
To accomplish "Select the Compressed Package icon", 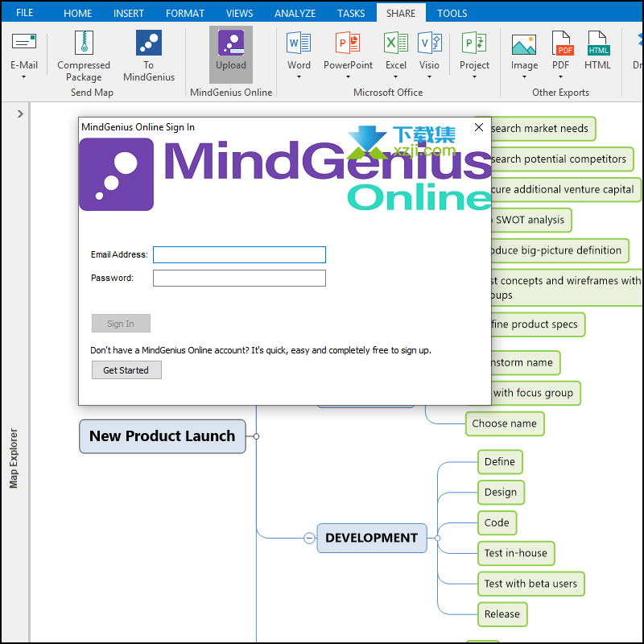I will [x=84, y=43].
